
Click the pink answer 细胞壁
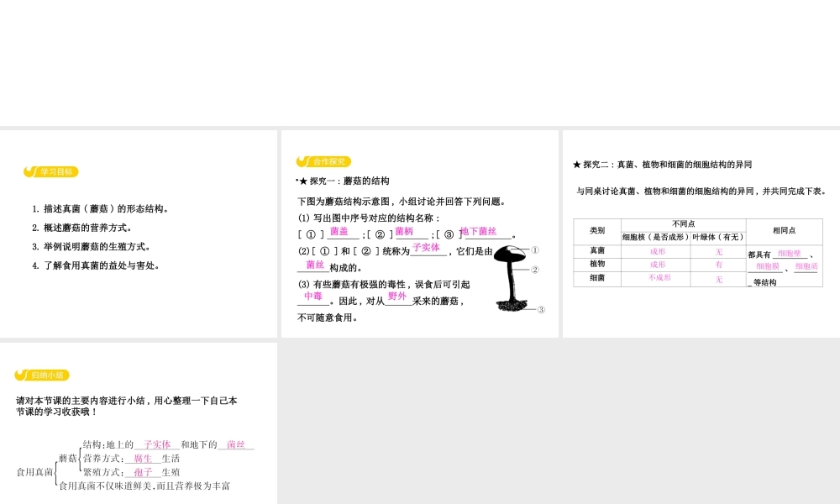tap(789, 254)
